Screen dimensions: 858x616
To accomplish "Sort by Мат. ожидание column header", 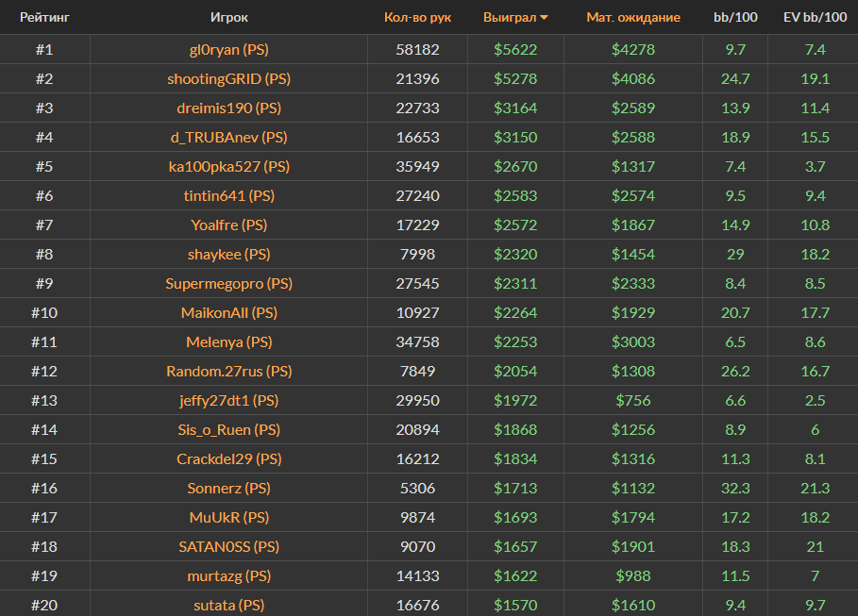I will [x=633, y=17].
